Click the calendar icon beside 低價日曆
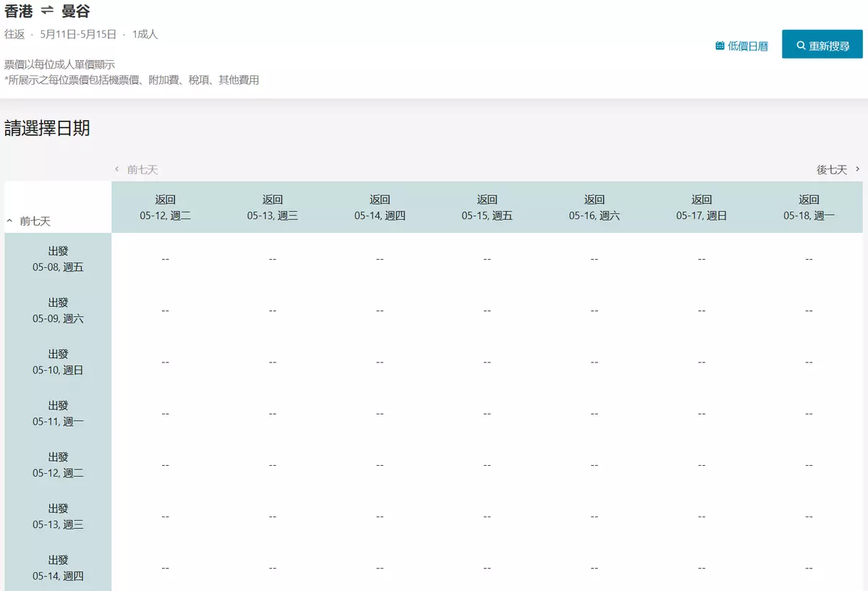Viewport: 868px width, 591px height. click(x=720, y=46)
